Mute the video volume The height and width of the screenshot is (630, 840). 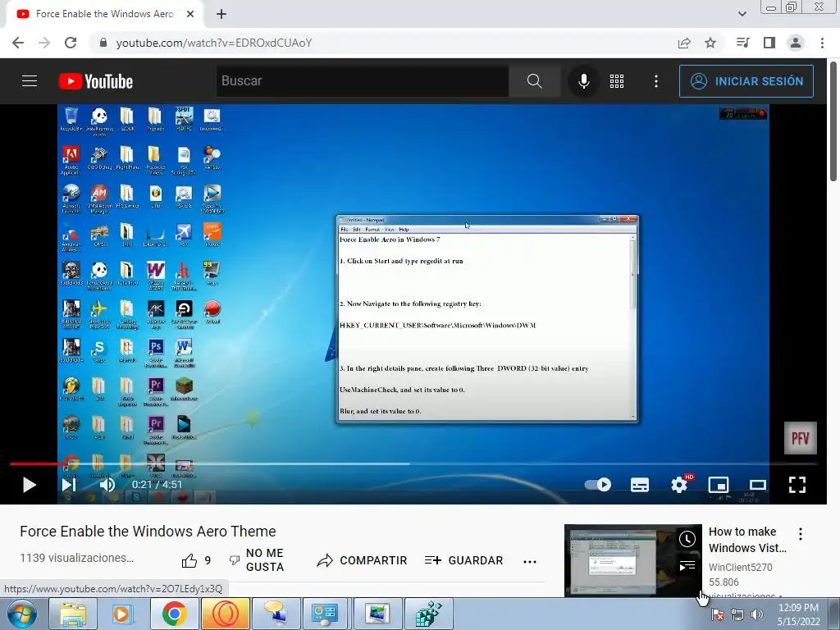coord(107,485)
